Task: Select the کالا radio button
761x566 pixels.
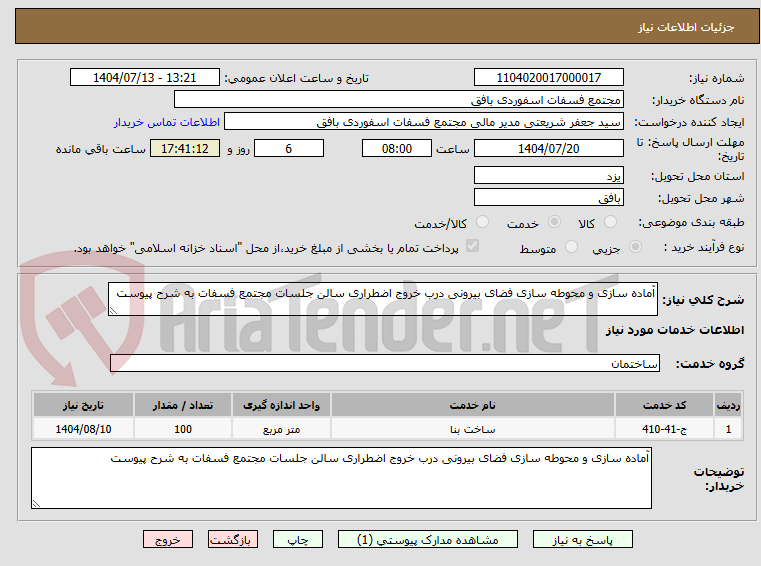Action: 610,222
